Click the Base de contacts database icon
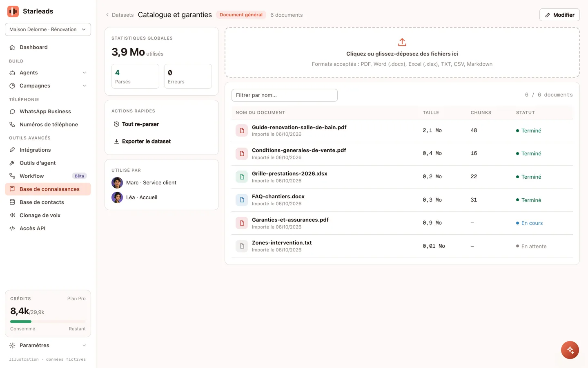The image size is (588, 368). (12, 202)
